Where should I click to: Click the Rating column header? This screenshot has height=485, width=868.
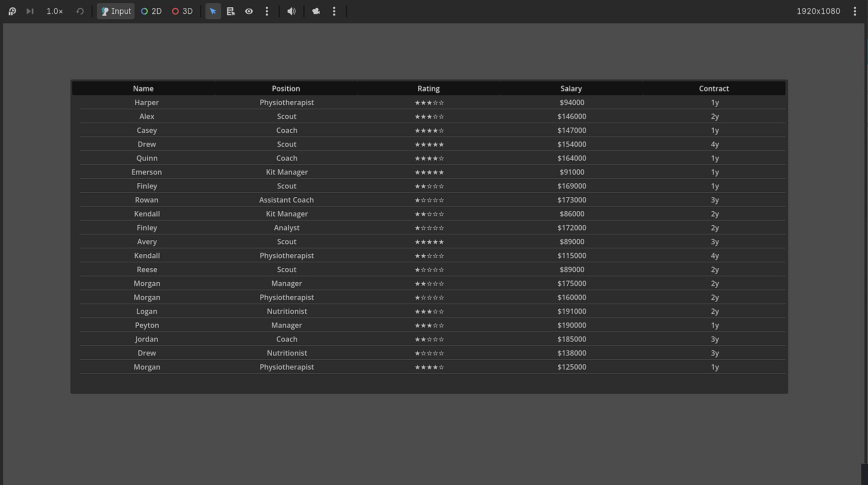click(x=429, y=88)
